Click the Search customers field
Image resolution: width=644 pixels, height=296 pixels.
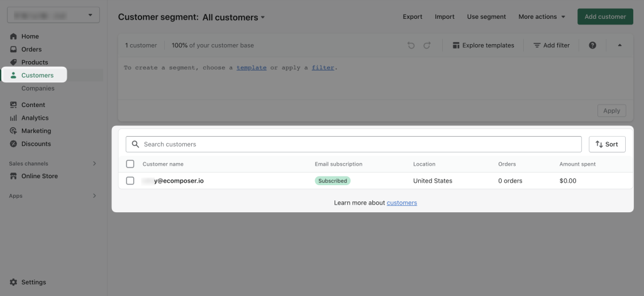(x=358, y=144)
